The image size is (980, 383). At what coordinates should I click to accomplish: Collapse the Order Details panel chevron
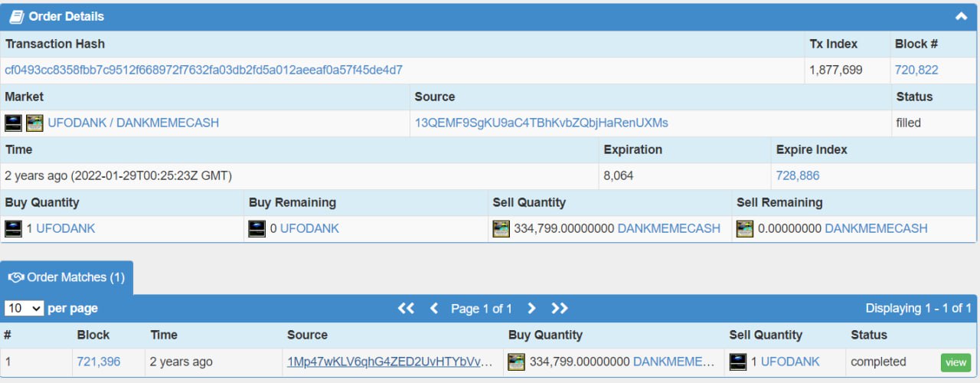961,16
